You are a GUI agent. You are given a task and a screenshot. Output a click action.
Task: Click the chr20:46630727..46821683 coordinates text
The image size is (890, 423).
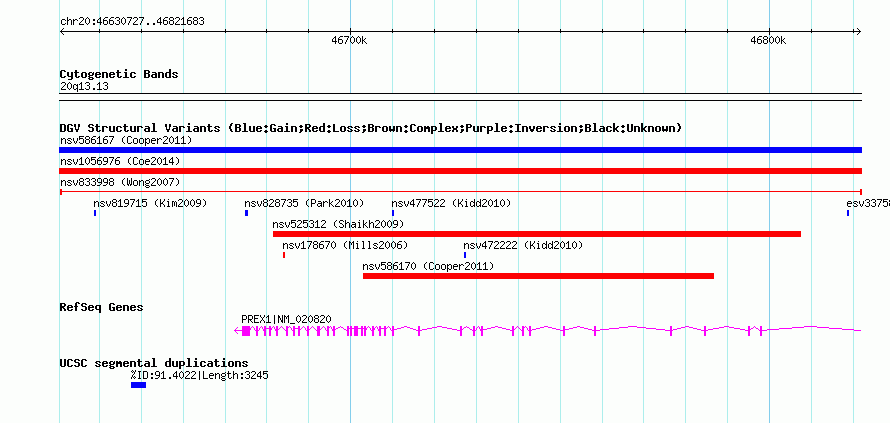click(x=132, y=22)
